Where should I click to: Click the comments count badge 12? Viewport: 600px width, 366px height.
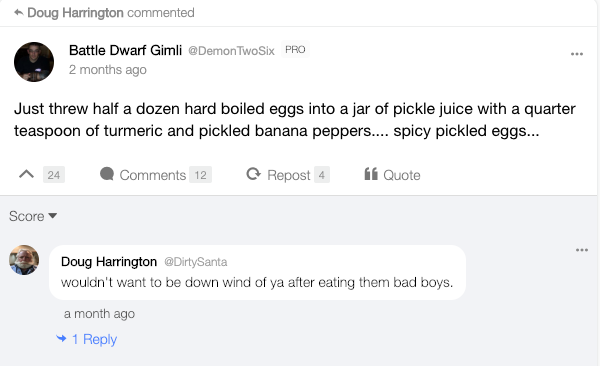(200, 175)
